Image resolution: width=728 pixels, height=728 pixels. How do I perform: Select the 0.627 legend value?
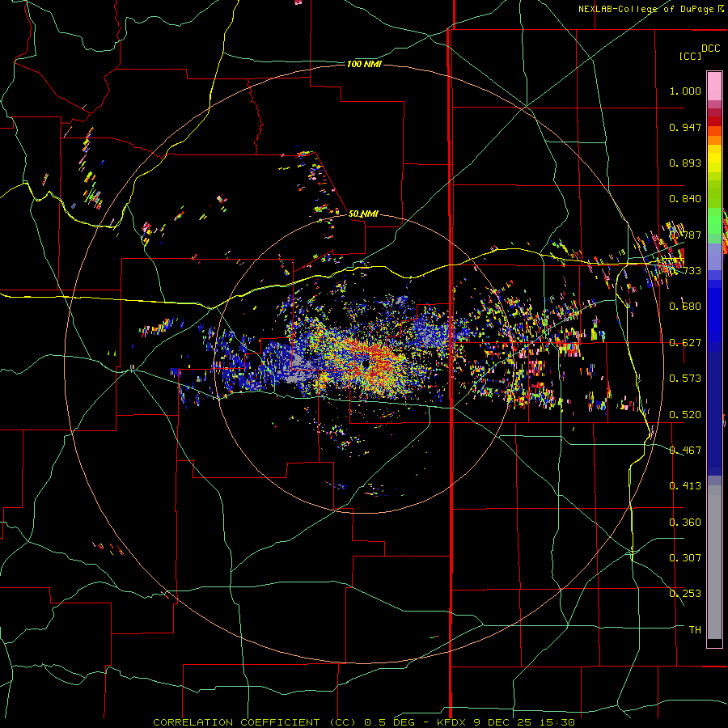point(685,342)
